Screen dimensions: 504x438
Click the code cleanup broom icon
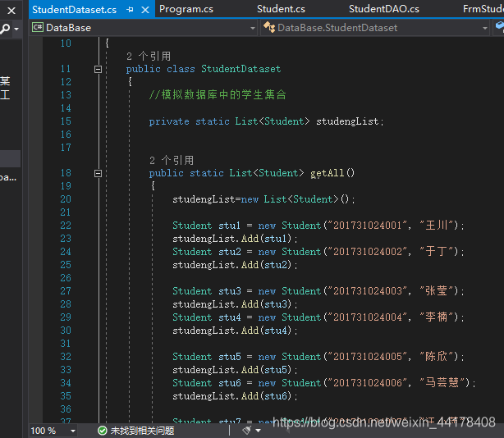coord(247,431)
